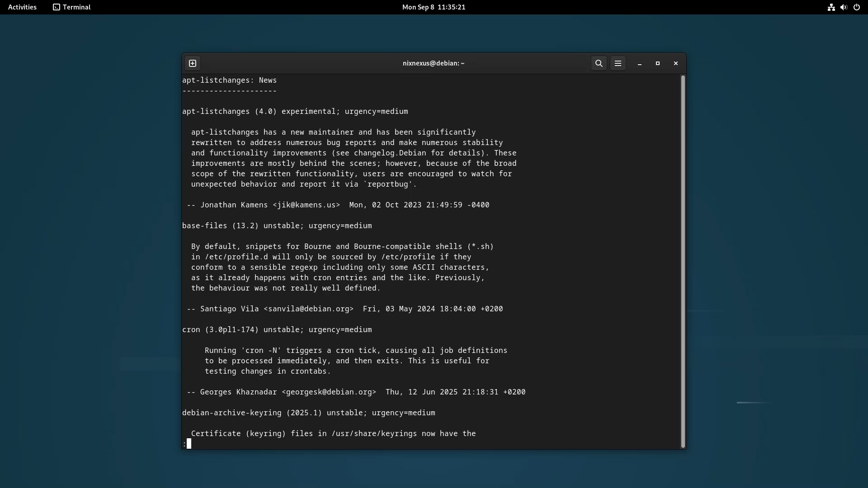Screen dimensions: 868x488
Task: Open a new terminal tab
Action: click(x=193, y=63)
